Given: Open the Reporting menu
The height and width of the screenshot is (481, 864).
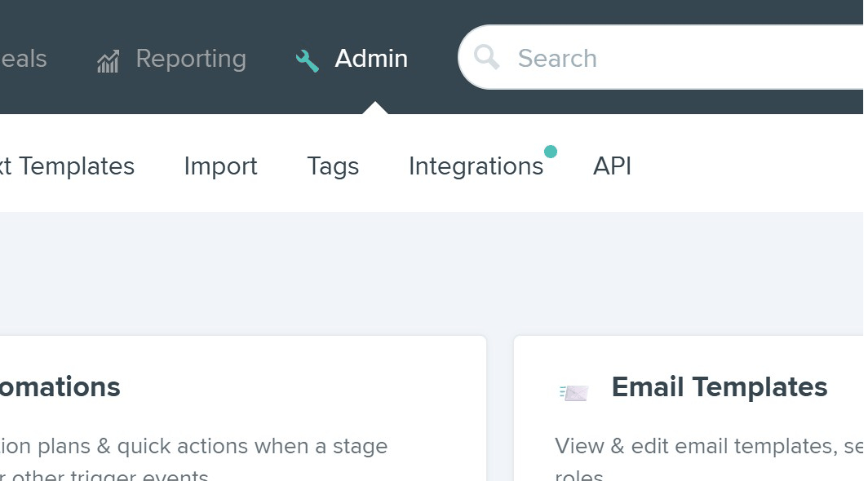Looking at the screenshot, I should click(x=191, y=58).
